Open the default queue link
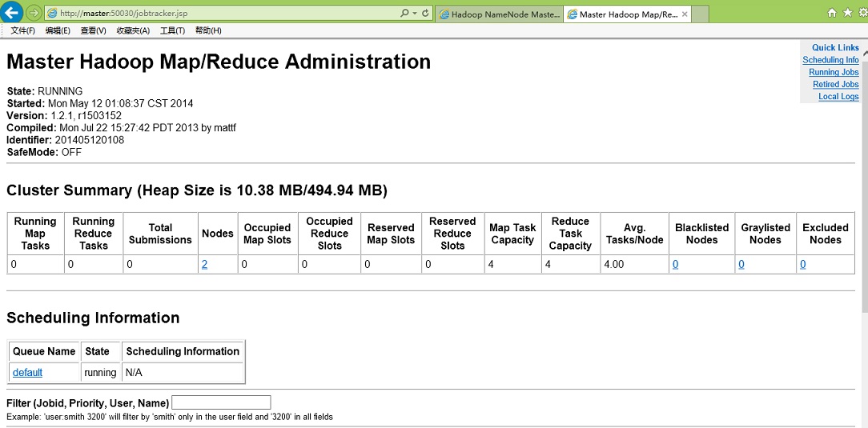 [27, 373]
